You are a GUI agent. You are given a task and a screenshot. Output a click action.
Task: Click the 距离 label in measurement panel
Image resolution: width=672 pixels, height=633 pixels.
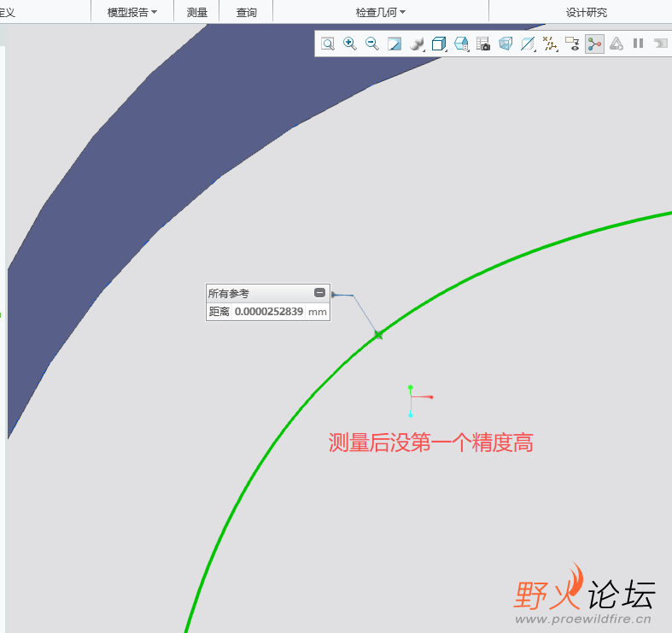coord(219,311)
